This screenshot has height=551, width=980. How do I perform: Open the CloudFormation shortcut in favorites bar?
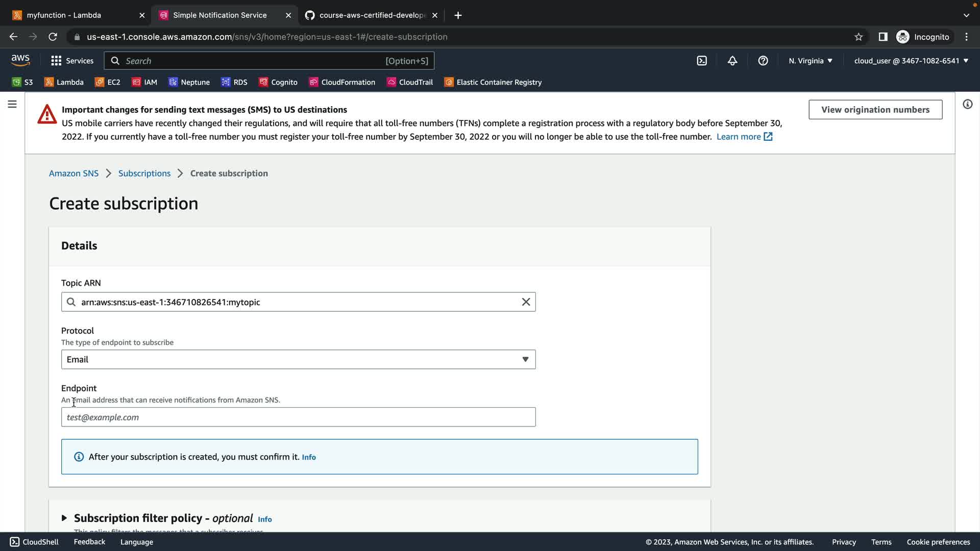click(x=342, y=82)
